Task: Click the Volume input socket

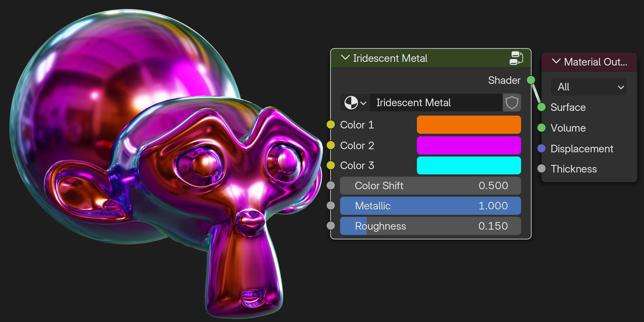Action: click(x=541, y=128)
